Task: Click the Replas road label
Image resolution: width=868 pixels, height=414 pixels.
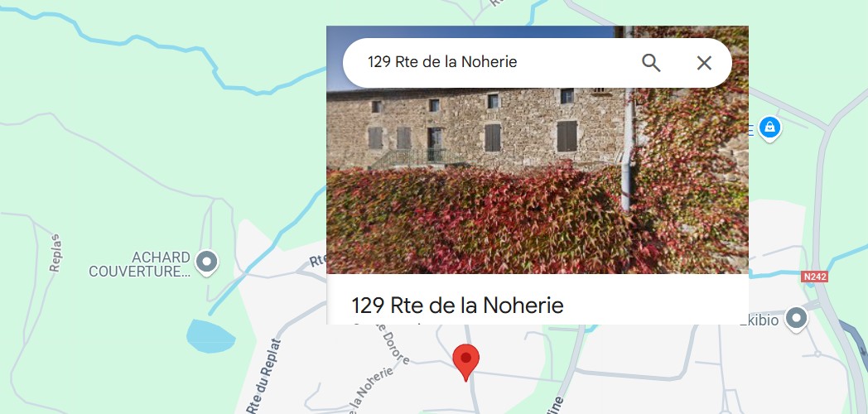Action: [55, 253]
